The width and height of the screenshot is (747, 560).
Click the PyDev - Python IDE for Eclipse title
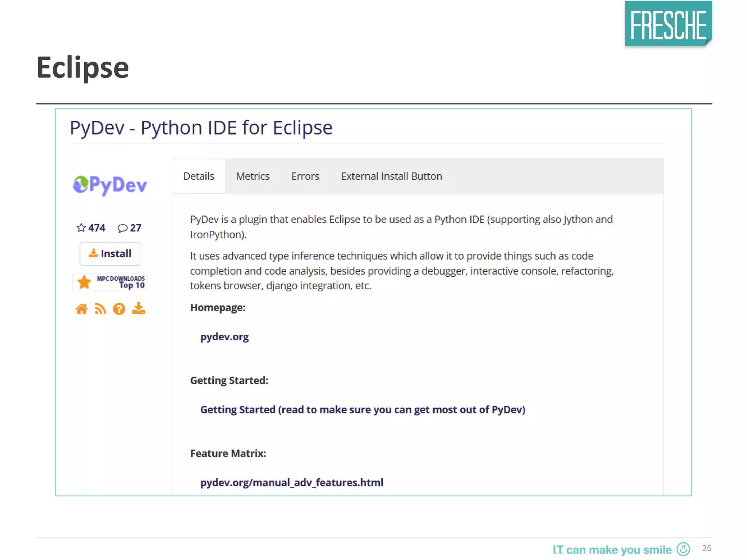coord(201,128)
